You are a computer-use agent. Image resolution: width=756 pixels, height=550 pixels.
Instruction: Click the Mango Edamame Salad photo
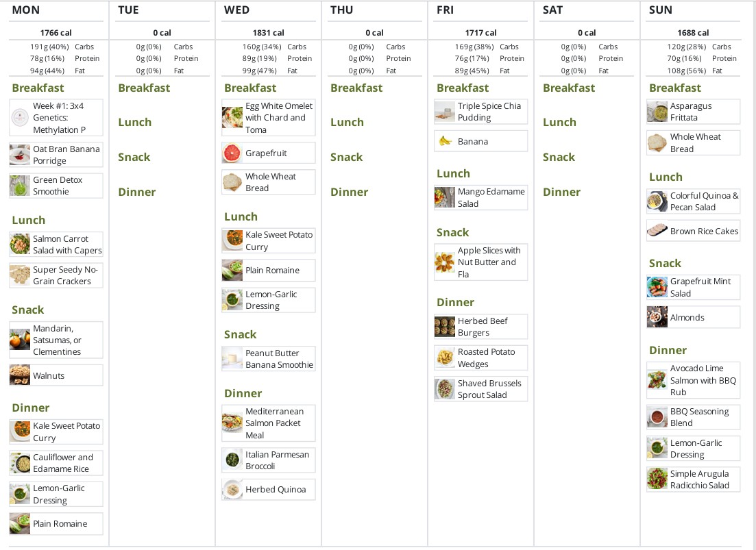(445, 197)
